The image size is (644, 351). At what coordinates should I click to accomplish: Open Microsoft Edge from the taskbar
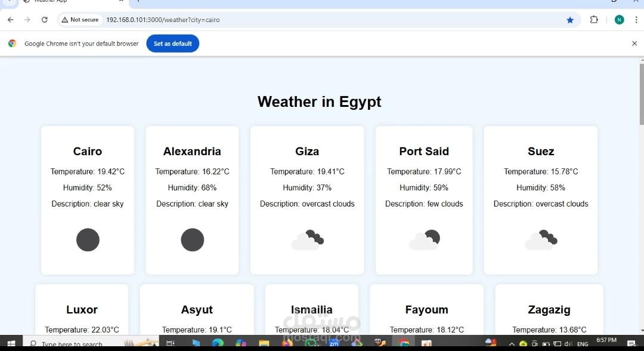click(x=218, y=343)
